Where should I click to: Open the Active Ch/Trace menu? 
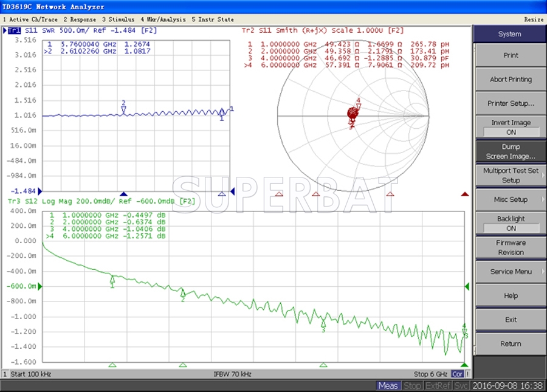[x=30, y=19]
